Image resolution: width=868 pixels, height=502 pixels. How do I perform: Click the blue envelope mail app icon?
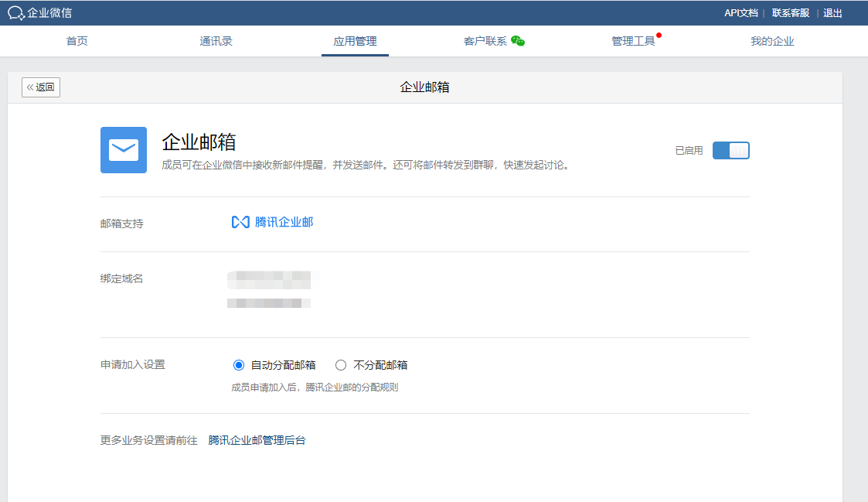124,150
